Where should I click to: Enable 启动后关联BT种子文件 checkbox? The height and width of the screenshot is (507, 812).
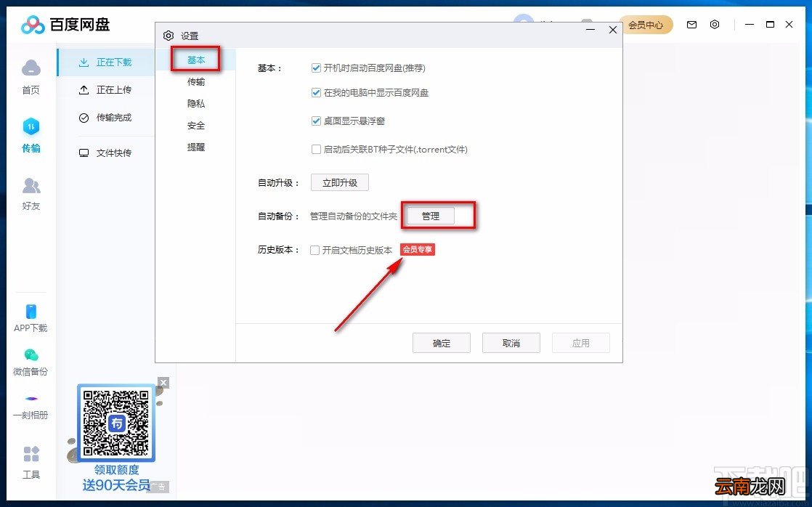point(316,149)
